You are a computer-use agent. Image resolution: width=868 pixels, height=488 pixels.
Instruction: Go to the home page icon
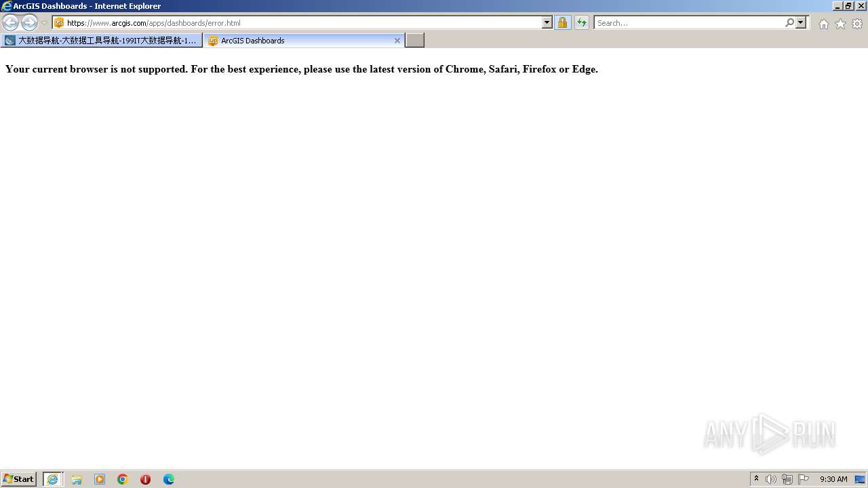pyautogui.click(x=823, y=24)
